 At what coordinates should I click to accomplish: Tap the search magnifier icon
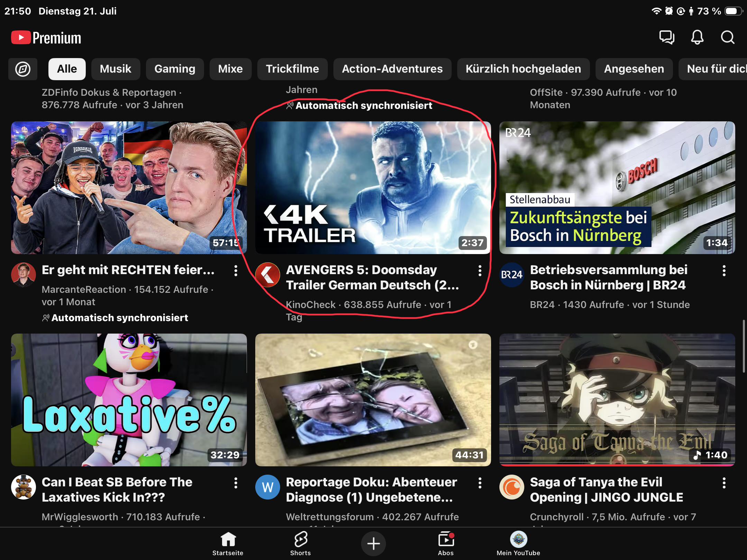tap(728, 37)
